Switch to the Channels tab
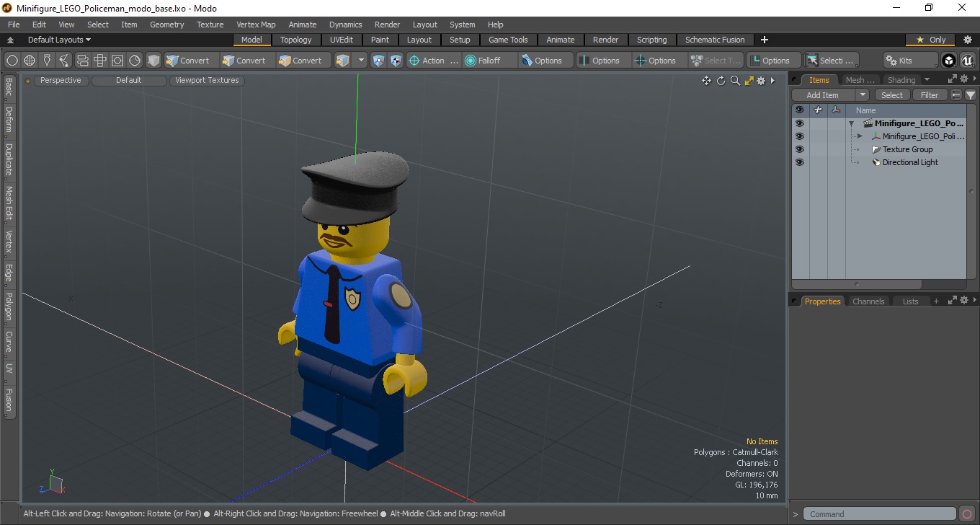The height and width of the screenshot is (525, 980). [x=868, y=301]
